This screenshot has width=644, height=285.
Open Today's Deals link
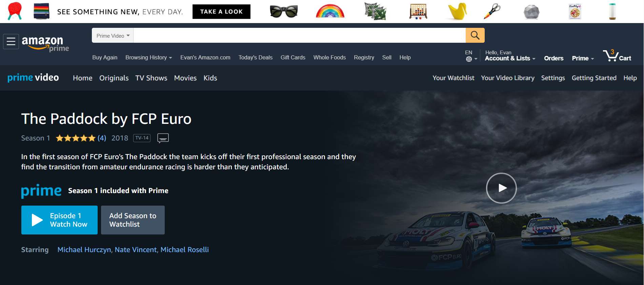[255, 58]
